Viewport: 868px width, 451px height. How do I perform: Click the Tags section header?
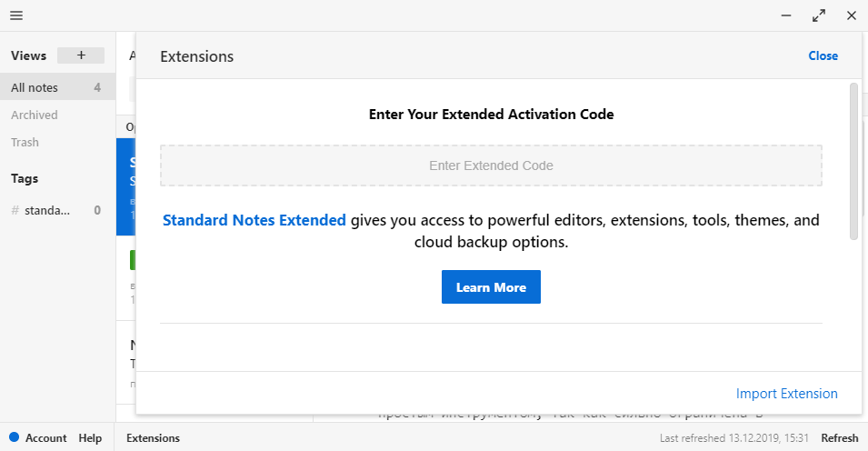(25, 178)
